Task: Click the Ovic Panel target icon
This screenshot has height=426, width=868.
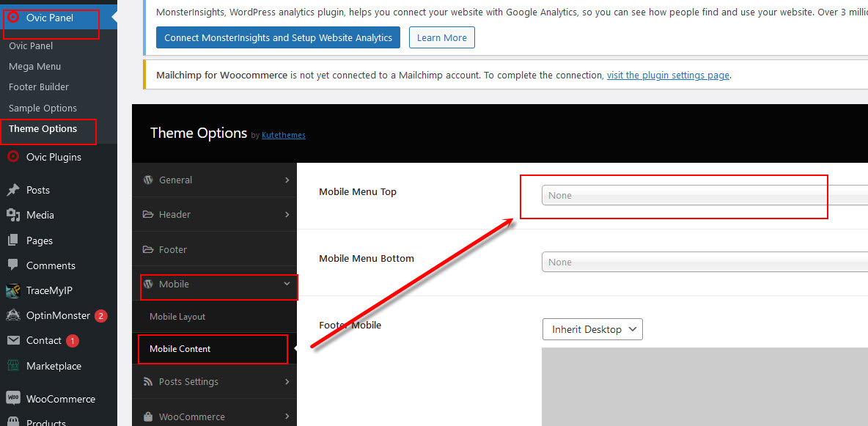Action: point(13,17)
